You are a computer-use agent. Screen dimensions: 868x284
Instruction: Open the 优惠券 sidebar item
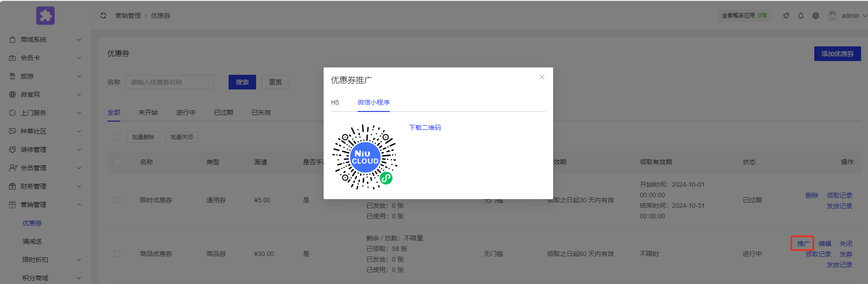(32, 223)
